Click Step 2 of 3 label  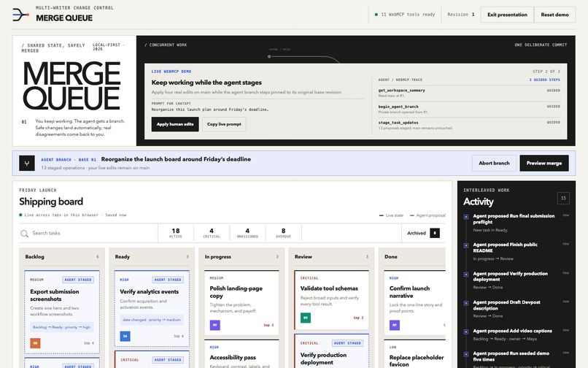[x=546, y=72]
